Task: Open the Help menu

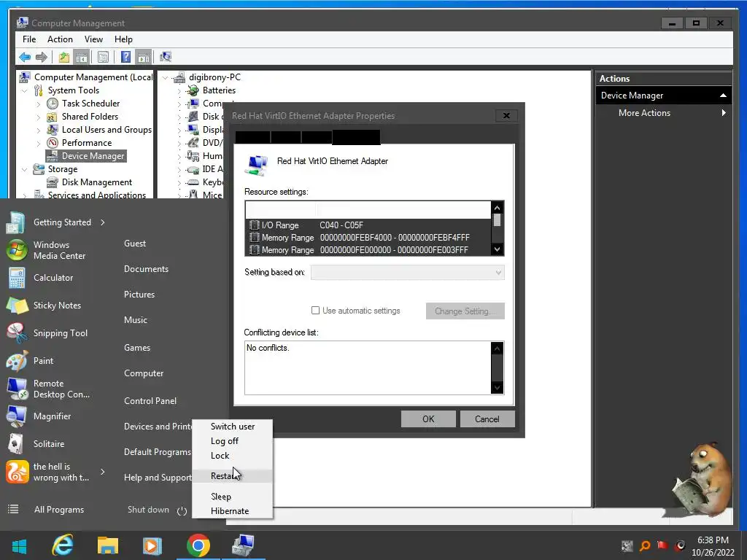Action: 123,39
